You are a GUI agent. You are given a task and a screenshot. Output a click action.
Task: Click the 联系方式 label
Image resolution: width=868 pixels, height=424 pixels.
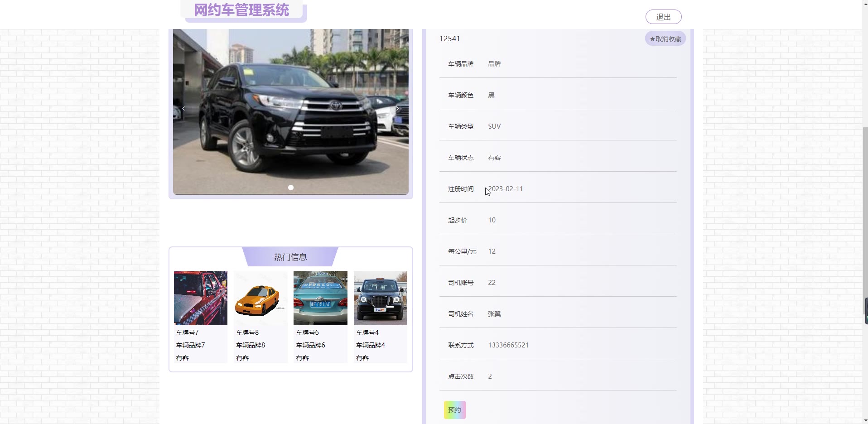pos(461,345)
